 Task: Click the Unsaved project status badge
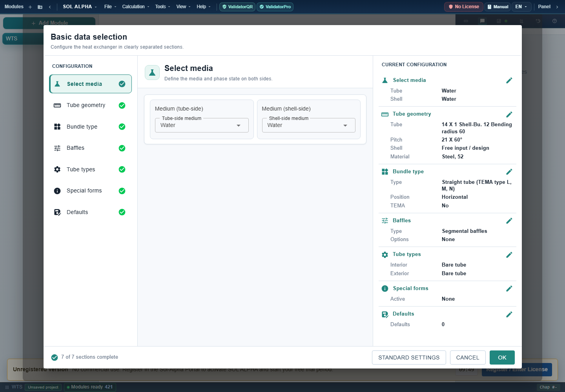[x=43, y=387]
